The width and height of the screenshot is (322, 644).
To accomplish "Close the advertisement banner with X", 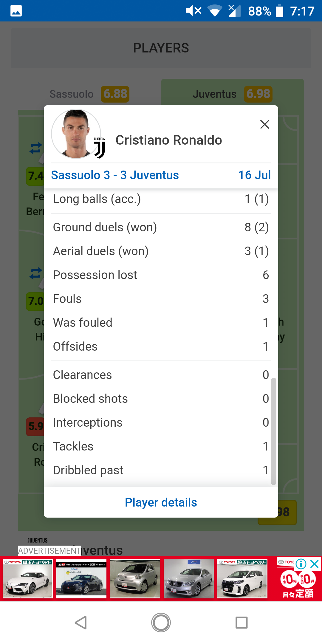I will [x=315, y=564].
